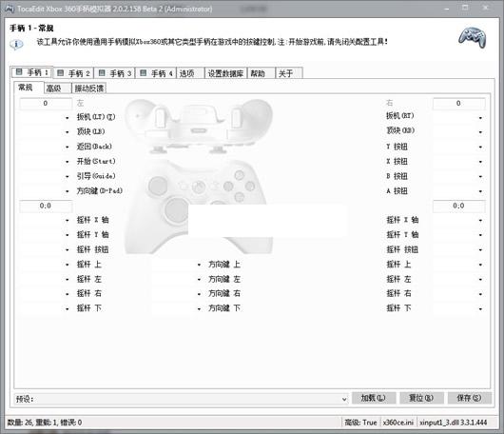The image size is (504, 434).
Task: Open dropdown for left 摇杆 X 轴
Action: 68,221
